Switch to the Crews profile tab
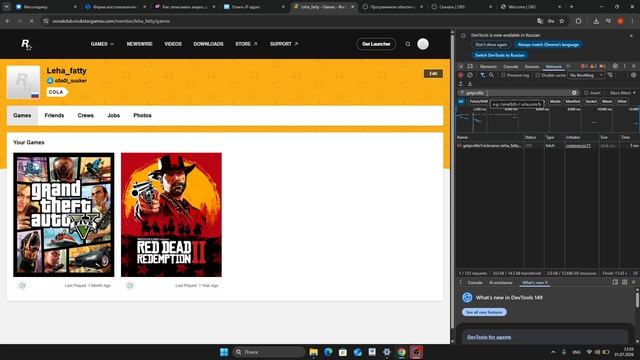The width and height of the screenshot is (640, 360). point(86,116)
